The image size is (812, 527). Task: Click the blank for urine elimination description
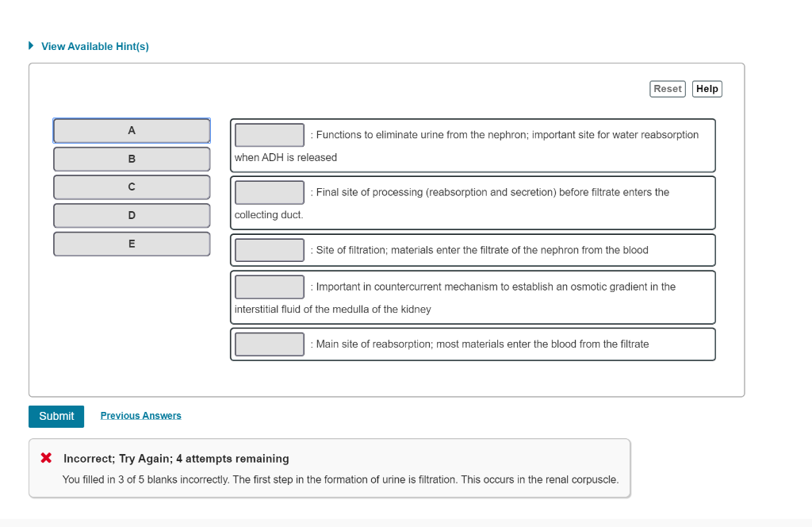269,134
